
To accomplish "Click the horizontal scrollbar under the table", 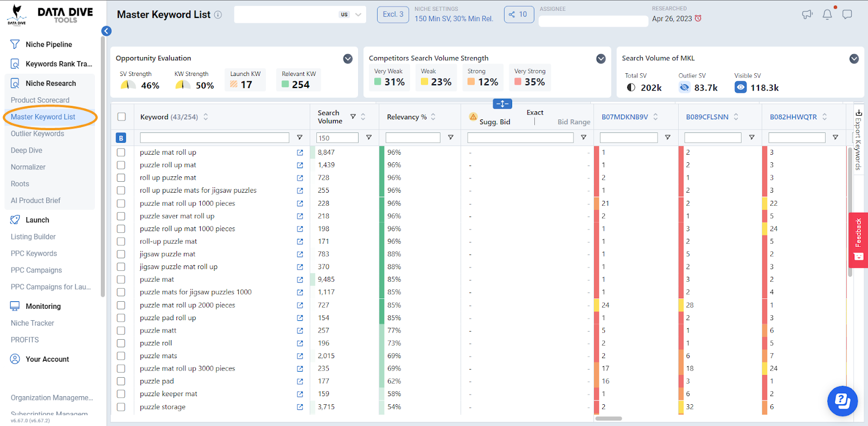I will pyautogui.click(x=609, y=418).
